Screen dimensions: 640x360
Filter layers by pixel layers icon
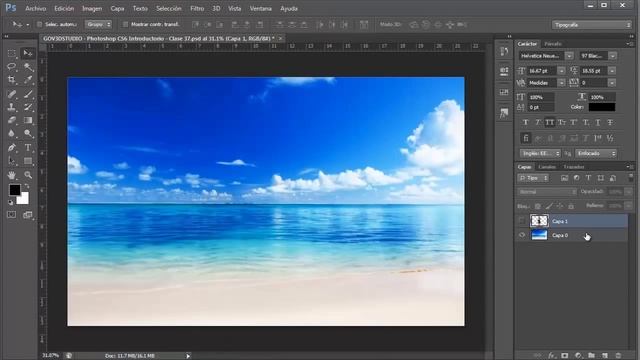click(x=564, y=178)
